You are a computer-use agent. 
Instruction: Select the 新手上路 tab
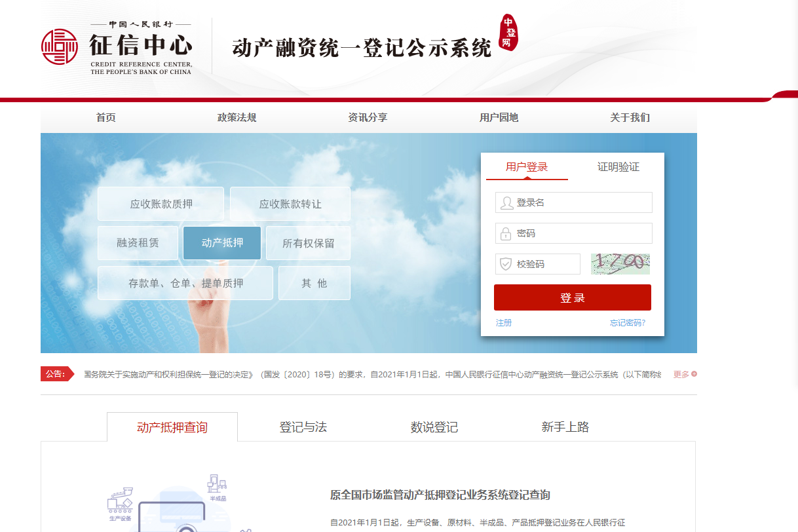pos(565,427)
